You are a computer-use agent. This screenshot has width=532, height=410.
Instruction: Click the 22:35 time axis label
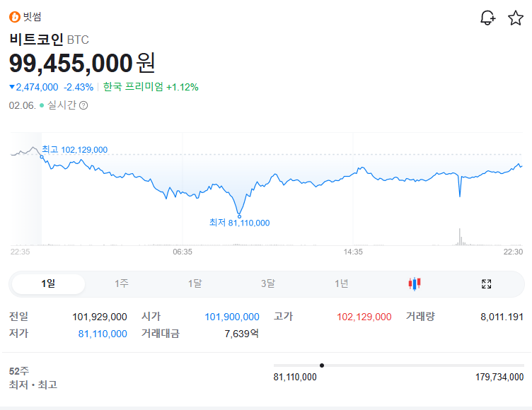click(x=20, y=252)
